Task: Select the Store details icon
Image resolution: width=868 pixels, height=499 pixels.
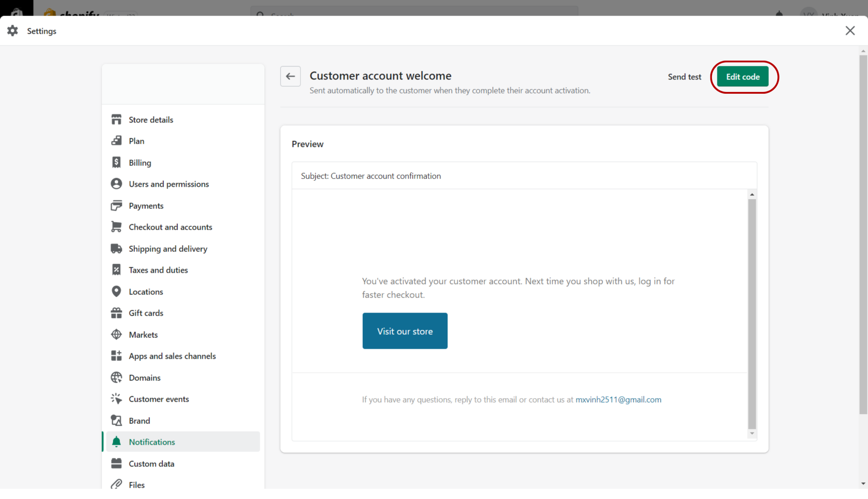Action: pos(116,119)
